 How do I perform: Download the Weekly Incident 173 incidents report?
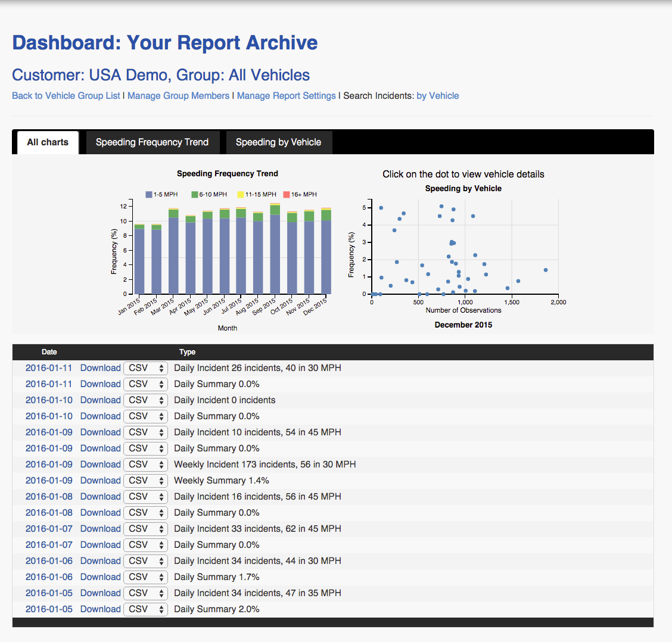(100, 465)
